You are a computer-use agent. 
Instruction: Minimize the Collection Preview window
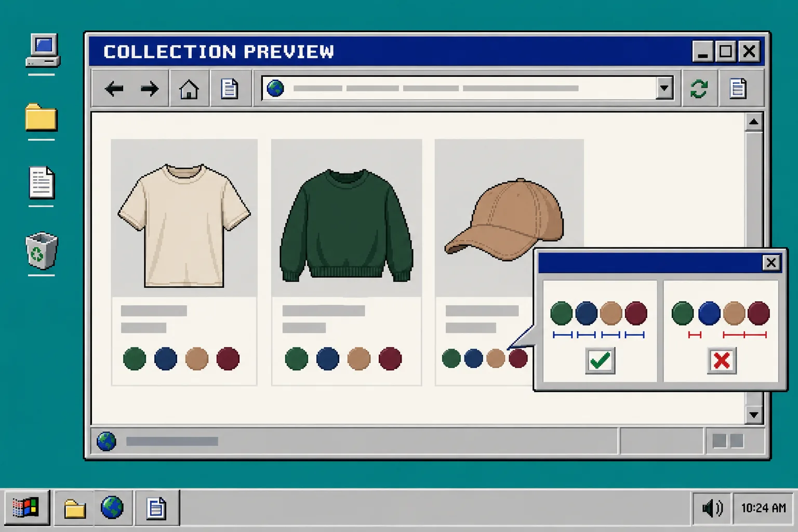703,51
